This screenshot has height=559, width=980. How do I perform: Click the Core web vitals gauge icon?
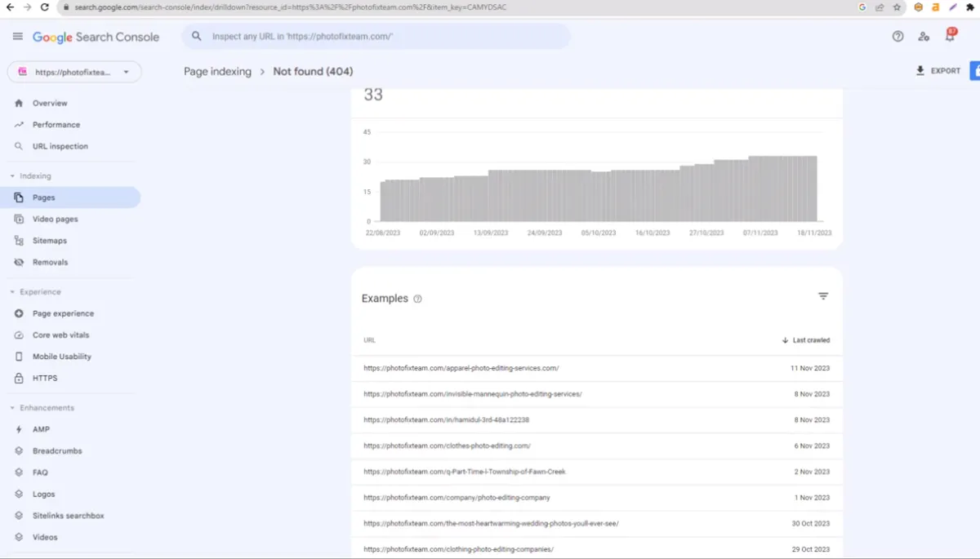click(19, 335)
